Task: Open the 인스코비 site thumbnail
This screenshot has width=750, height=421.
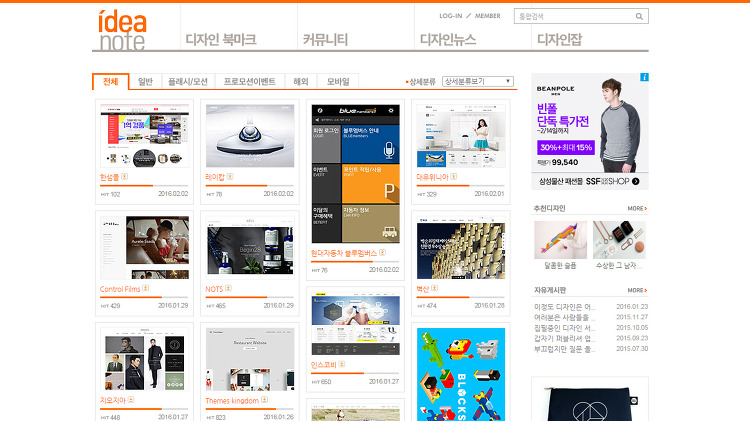Action: (355, 323)
